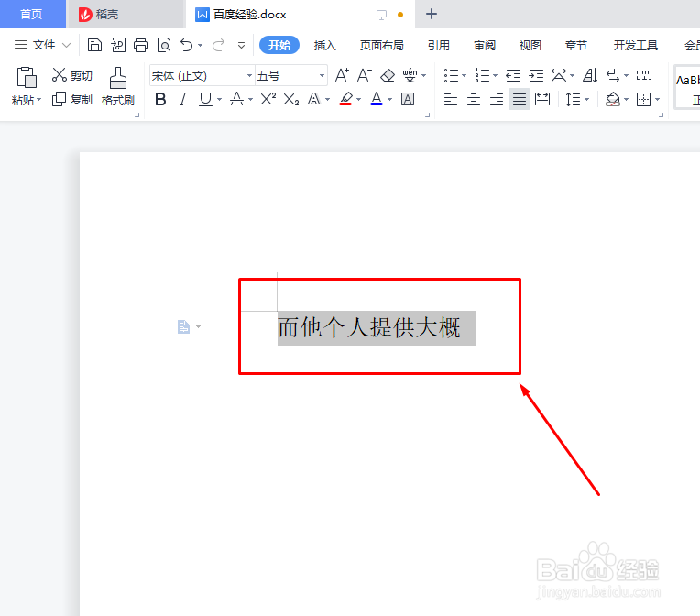
Task: Click the text tool phonetic guide icon
Action: [410, 75]
